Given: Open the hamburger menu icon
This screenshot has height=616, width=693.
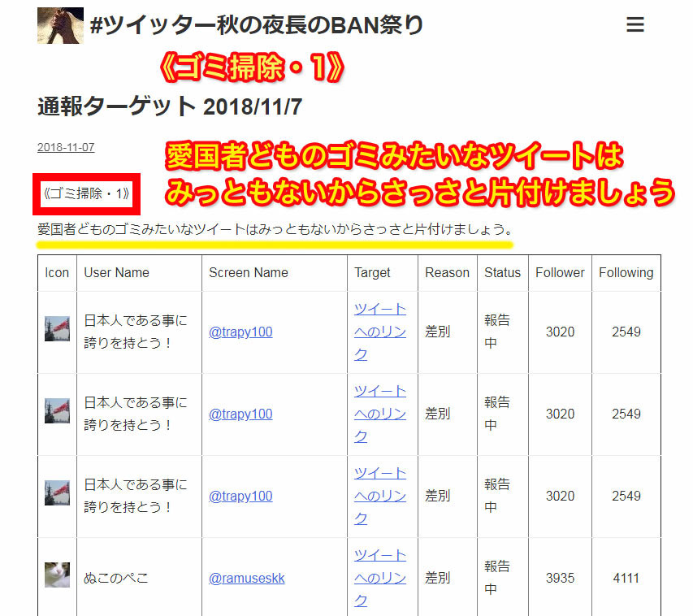Looking at the screenshot, I should [x=635, y=24].
